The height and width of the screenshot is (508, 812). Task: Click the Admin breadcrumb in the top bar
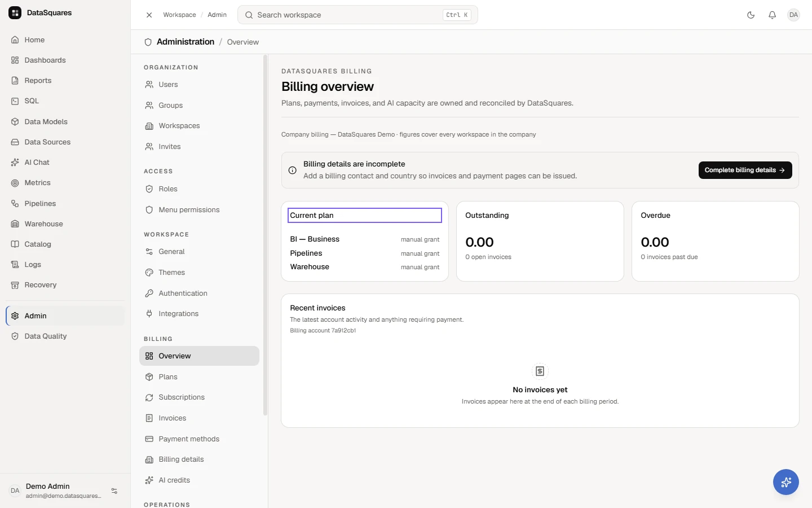pos(217,15)
